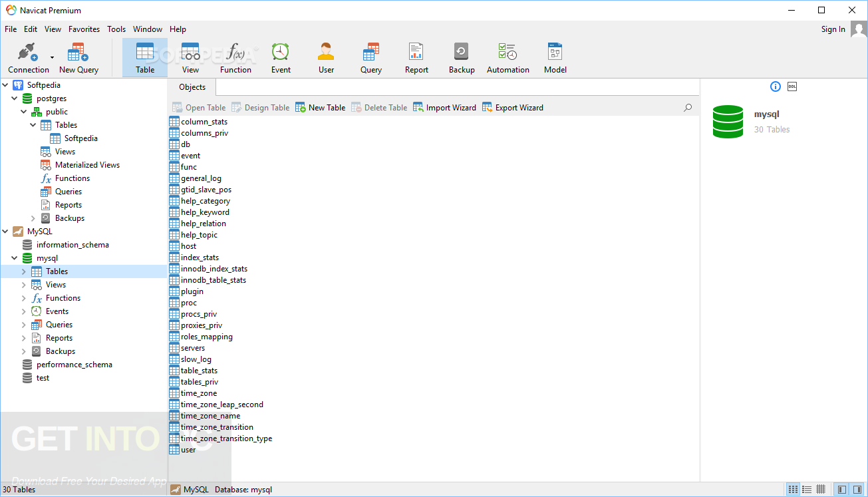Switch to detail grid view mode
Image resolution: width=868 pixels, height=497 pixels.
(821, 490)
